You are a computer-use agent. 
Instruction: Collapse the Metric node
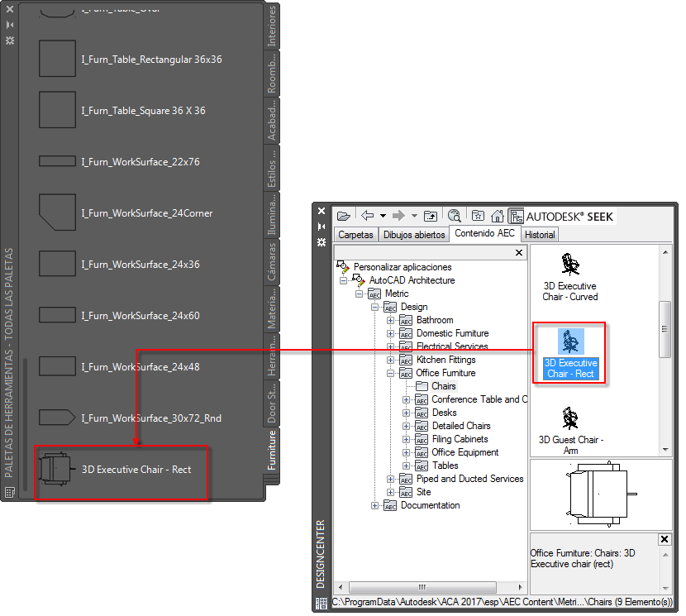[360, 294]
